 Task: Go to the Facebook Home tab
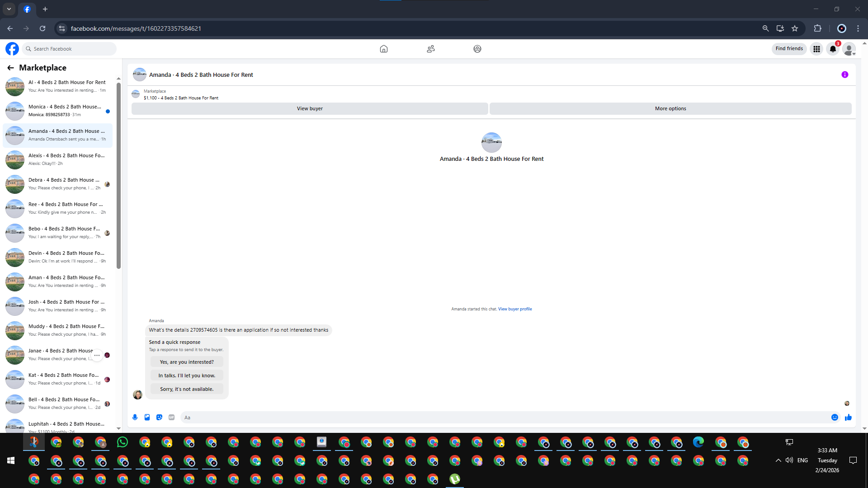click(383, 49)
